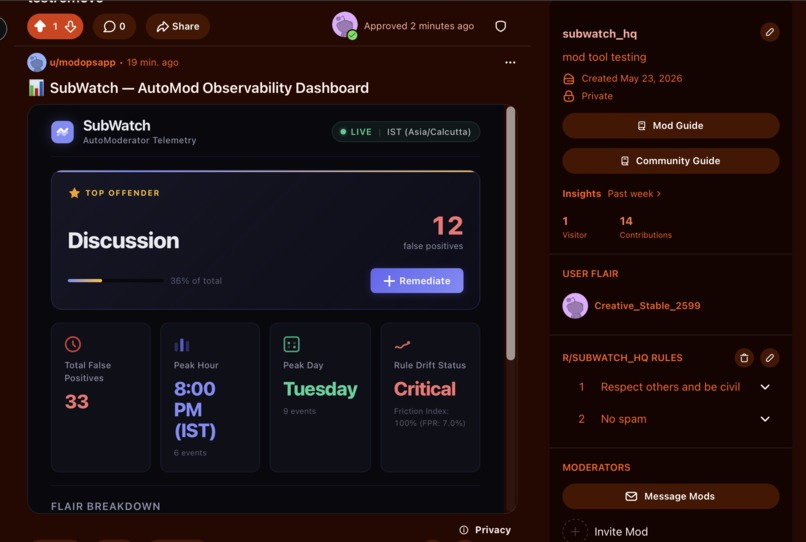Click the Total False Positives clock icon

tap(73, 344)
